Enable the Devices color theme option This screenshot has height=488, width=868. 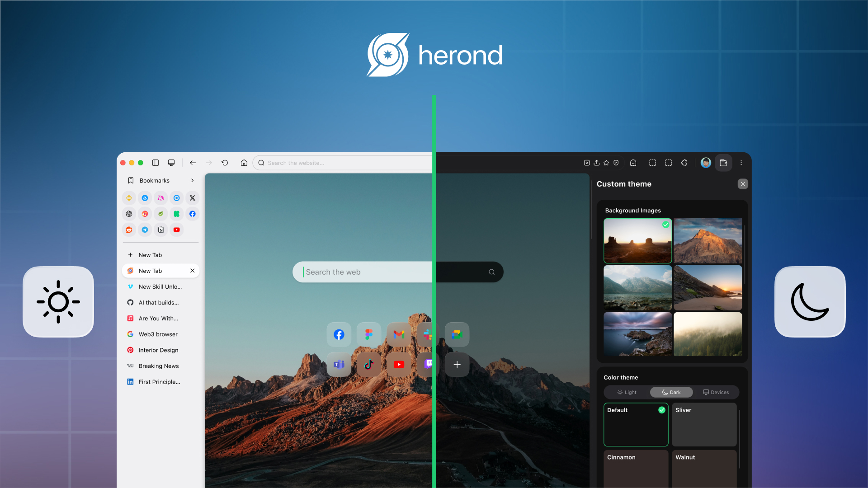[x=716, y=392]
